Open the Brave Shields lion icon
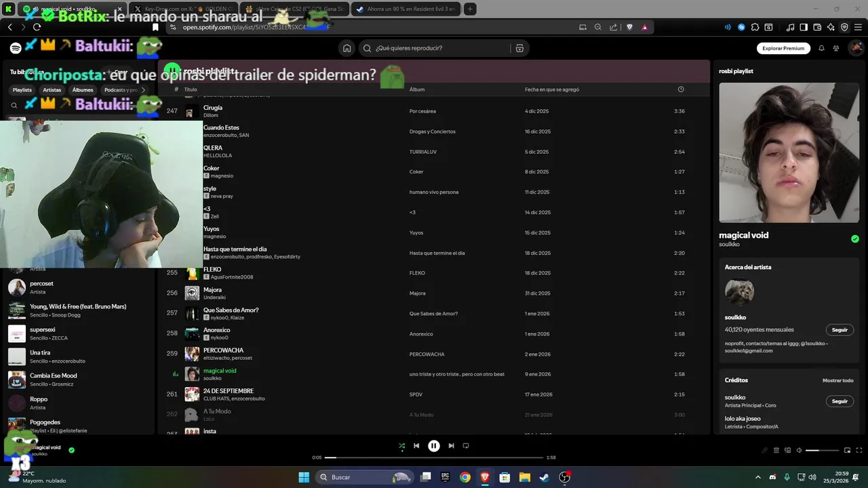 tap(629, 27)
